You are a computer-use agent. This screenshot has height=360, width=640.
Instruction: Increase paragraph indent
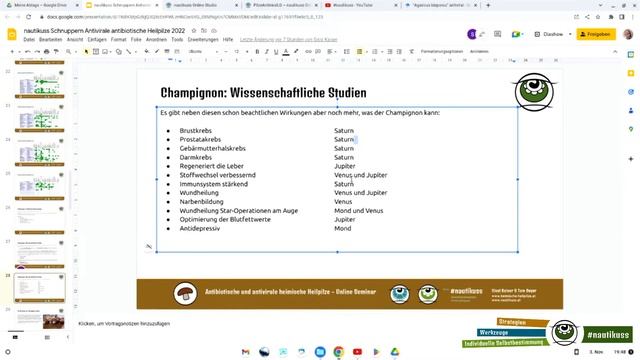[399, 51]
